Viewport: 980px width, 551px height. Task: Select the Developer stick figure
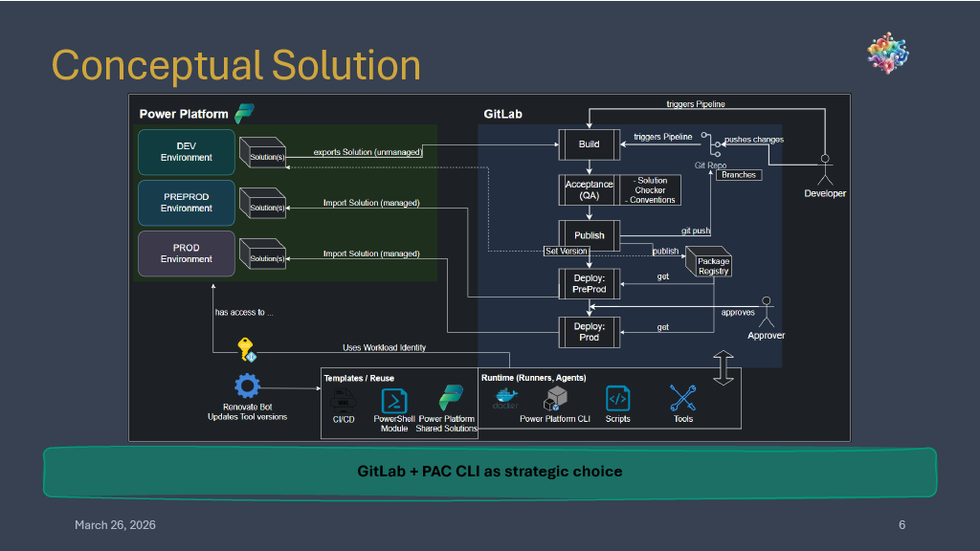pyautogui.click(x=824, y=167)
